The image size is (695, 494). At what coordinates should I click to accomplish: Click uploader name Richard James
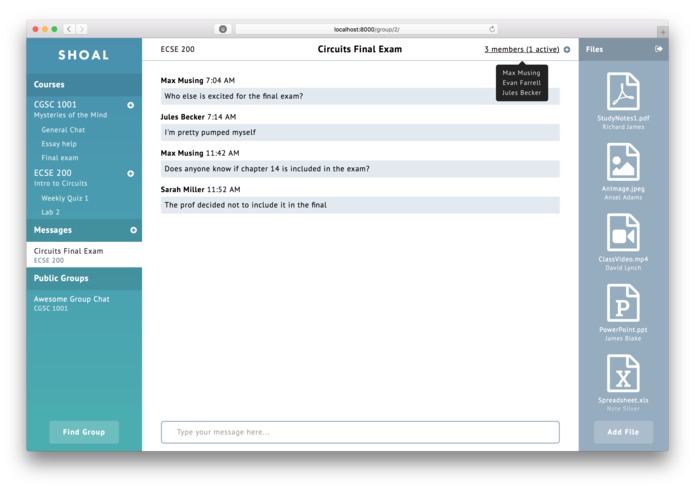pyautogui.click(x=623, y=127)
